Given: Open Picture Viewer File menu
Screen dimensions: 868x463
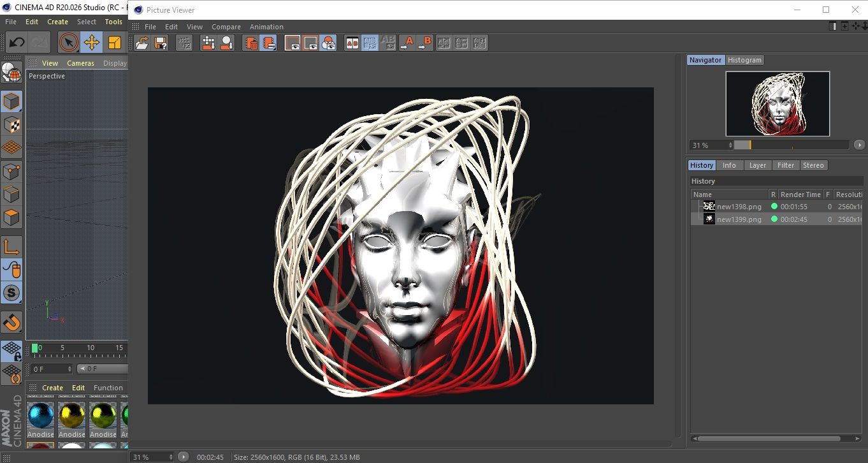Looking at the screenshot, I should (x=150, y=27).
